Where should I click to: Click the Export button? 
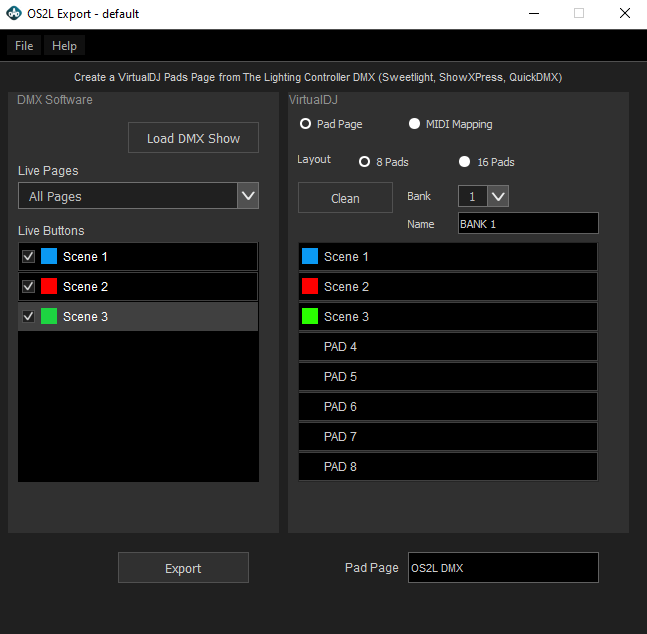(x=183, y=568)
